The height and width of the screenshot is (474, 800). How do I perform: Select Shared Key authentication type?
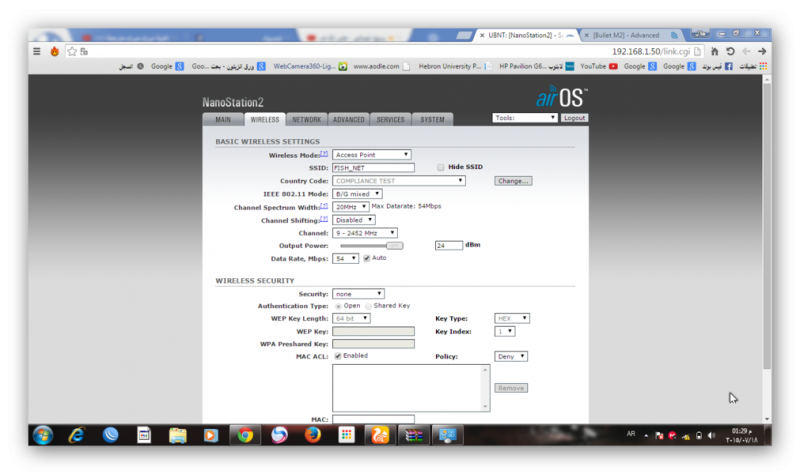pos(368,306)
